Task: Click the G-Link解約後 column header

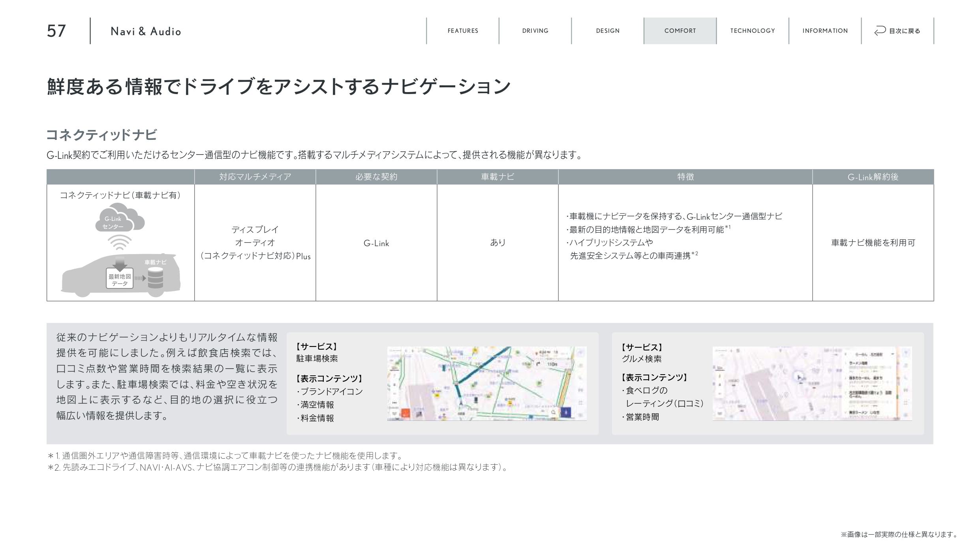Action: click(873, 177)
